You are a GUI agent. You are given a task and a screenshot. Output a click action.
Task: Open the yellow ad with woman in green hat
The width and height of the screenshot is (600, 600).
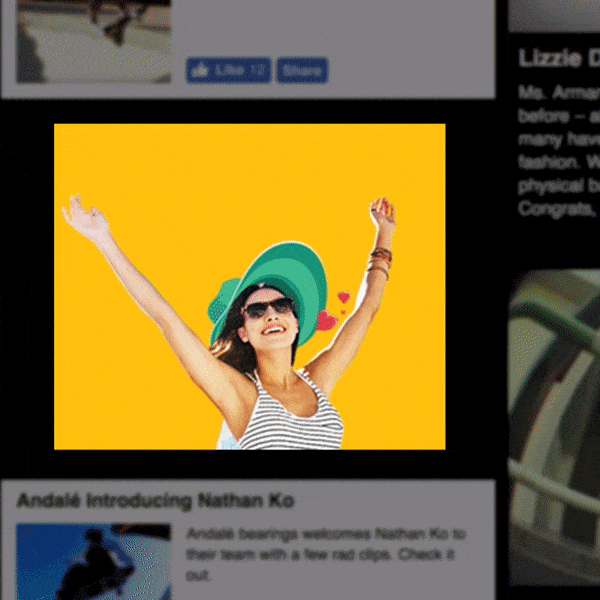click(249, 286)
